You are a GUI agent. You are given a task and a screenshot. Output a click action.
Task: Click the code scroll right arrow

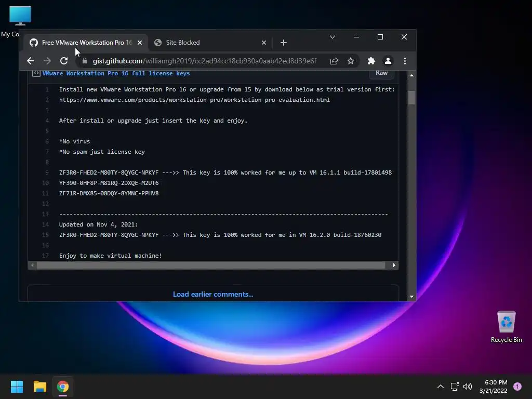394,265
